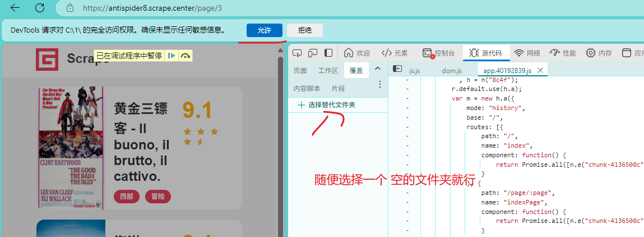Open the navigator three-dot more menu
This screenshot has height=237, width=644.
pyautogui.click(x=380, y=84)
